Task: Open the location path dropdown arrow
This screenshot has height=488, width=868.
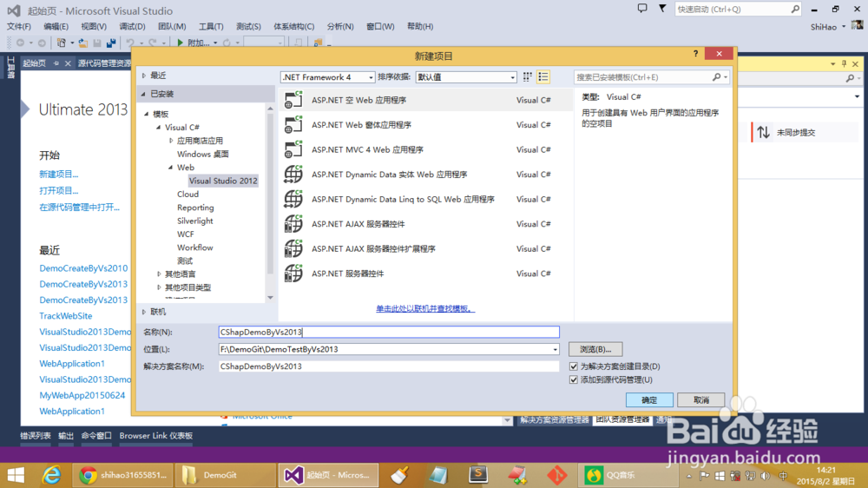Action: pyautogui.click(x=555, y=350)
